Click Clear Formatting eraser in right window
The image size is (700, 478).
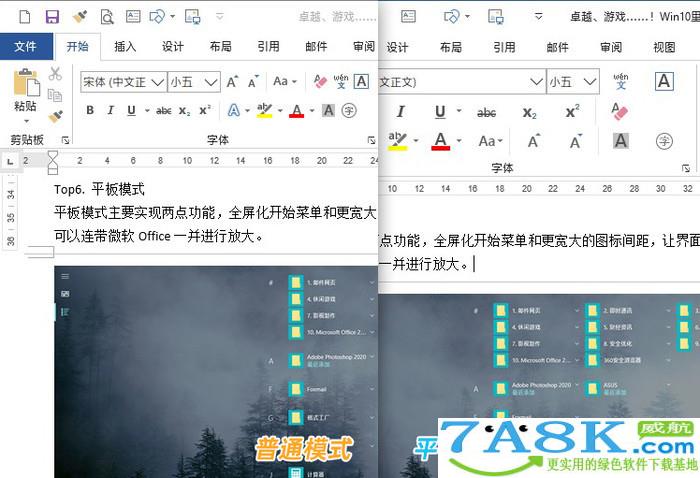(x=619, y=111)
